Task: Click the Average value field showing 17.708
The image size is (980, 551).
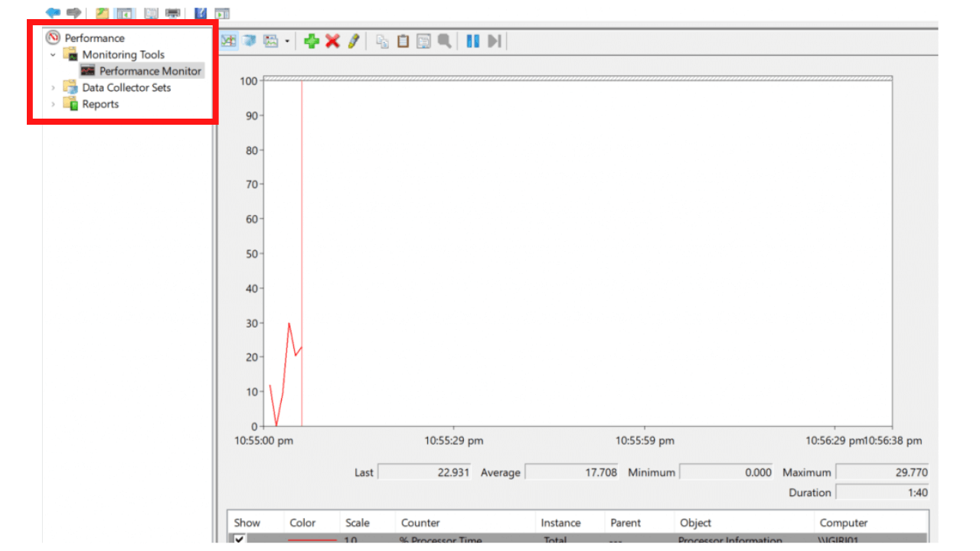Action: 572,473
